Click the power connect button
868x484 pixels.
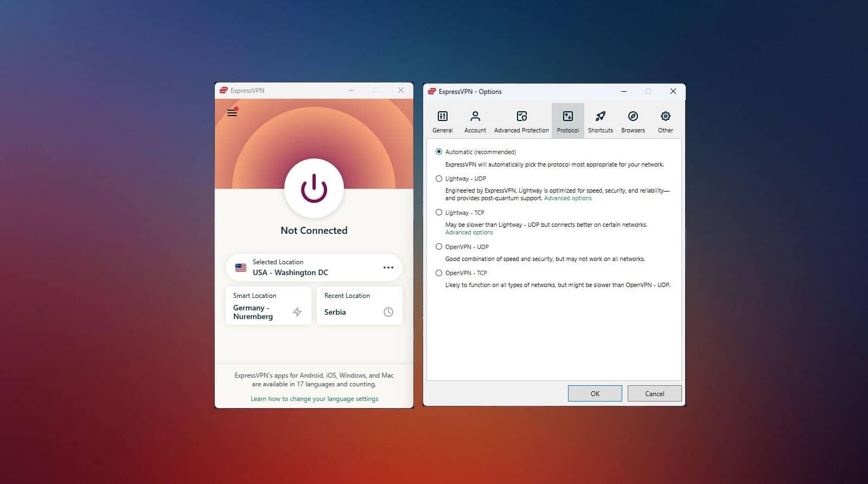314,188
